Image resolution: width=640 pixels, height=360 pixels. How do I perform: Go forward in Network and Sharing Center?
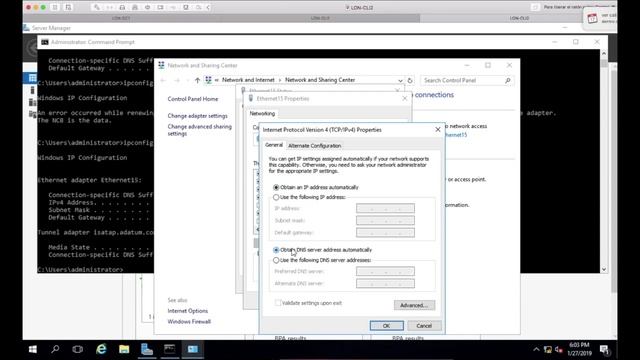(x=177, y=80)
